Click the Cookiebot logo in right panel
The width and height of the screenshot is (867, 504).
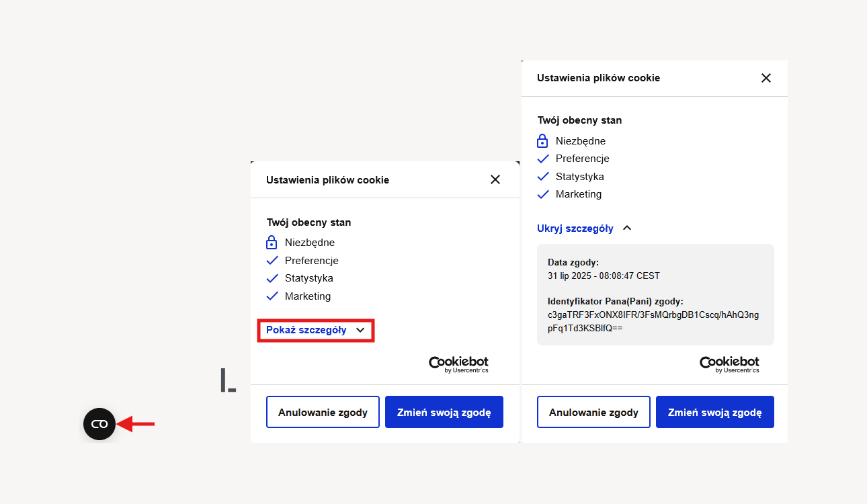[x=730, y=364]
